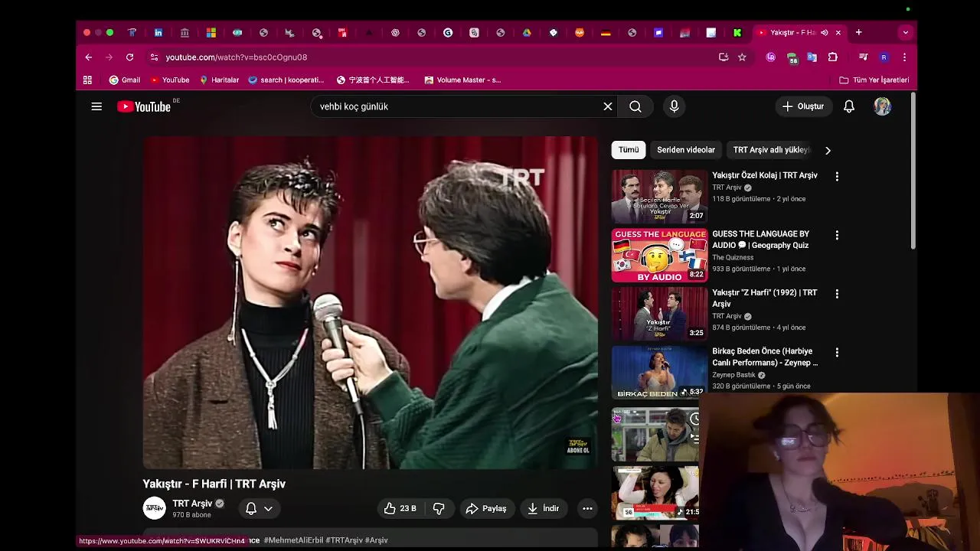Open the Oluştur create menu
Viewport: 980px width, 551px height.
[x=802, y=106]
